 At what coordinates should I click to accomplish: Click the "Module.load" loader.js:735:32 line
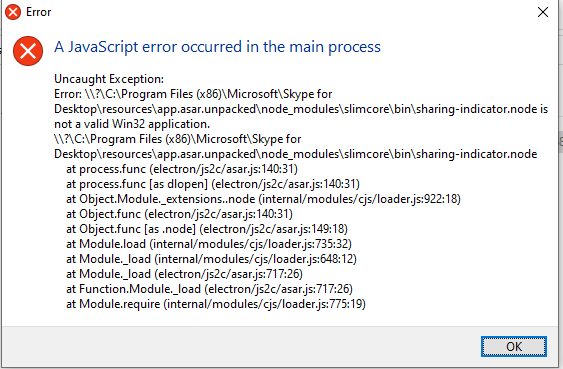(x=209, y=244)
